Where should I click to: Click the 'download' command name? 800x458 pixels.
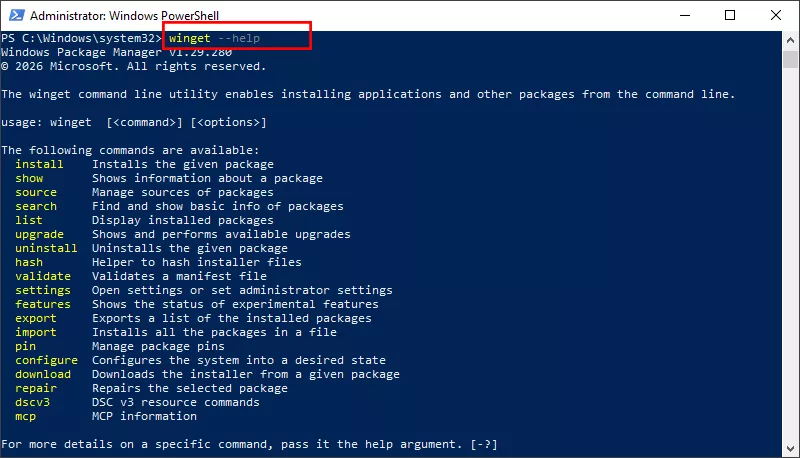pyautogui.click(x=43, y=374)
